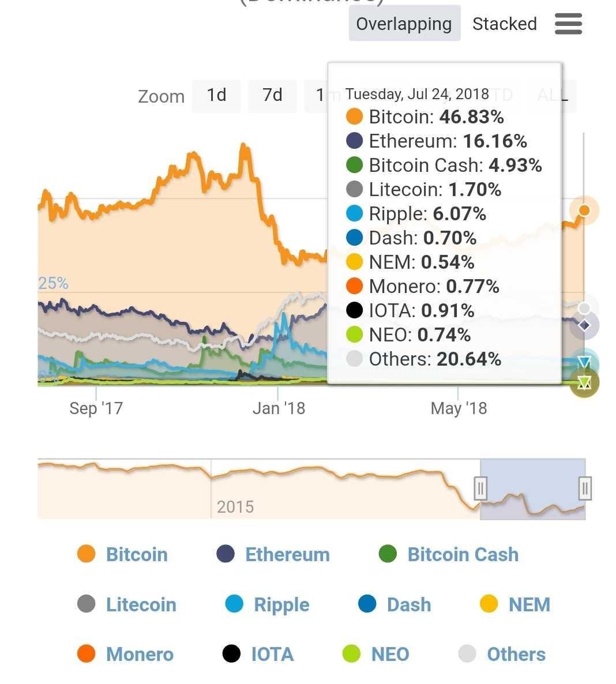Viewport: 616px width, 684px height.
Task: Click the Bitcoin data point marker
Action: [x=584, y=211]
